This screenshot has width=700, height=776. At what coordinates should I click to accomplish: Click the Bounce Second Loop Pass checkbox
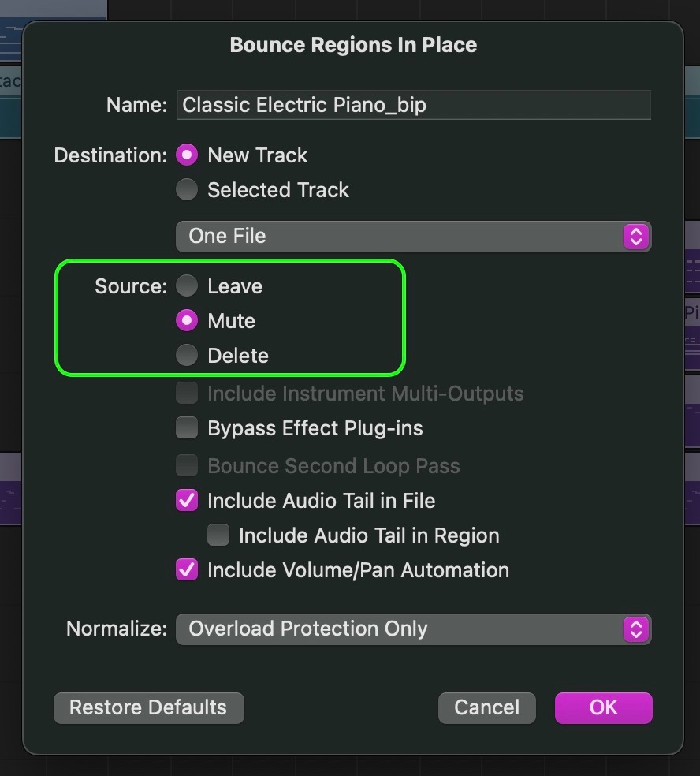point(187,466)
